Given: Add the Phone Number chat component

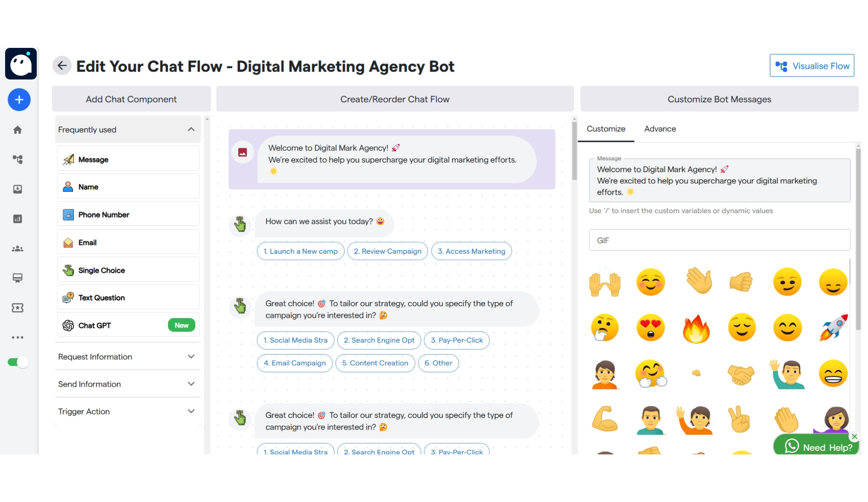Looking at the screenshot, I should (x=128, y=214).
